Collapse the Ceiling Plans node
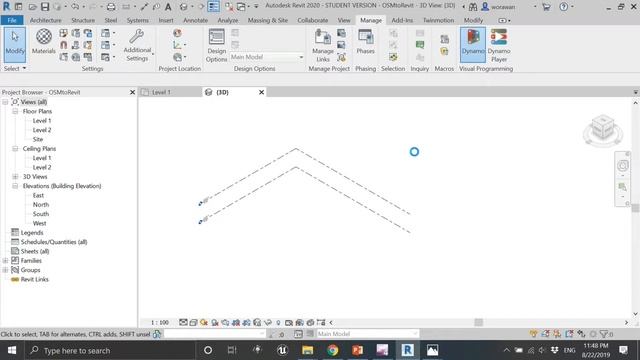Image resolution: width=640 pixels, height=360 pixels. tap(15, 149)
